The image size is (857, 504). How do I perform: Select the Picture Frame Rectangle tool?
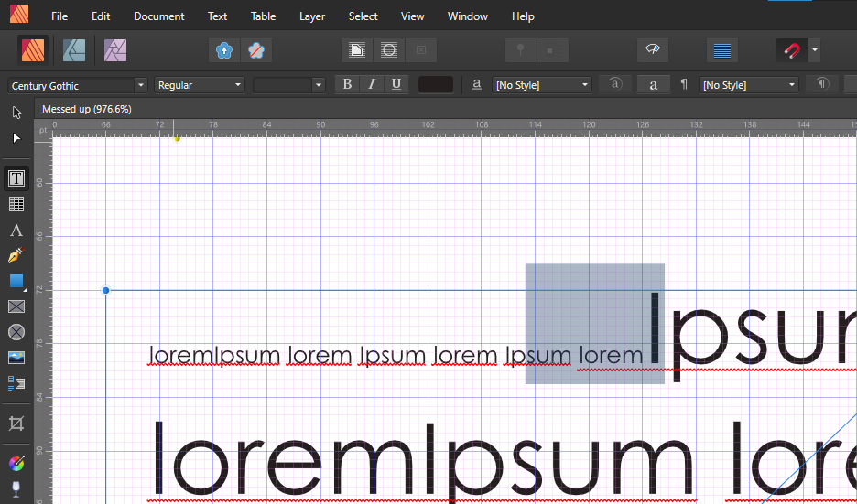[x=16, y=306]
